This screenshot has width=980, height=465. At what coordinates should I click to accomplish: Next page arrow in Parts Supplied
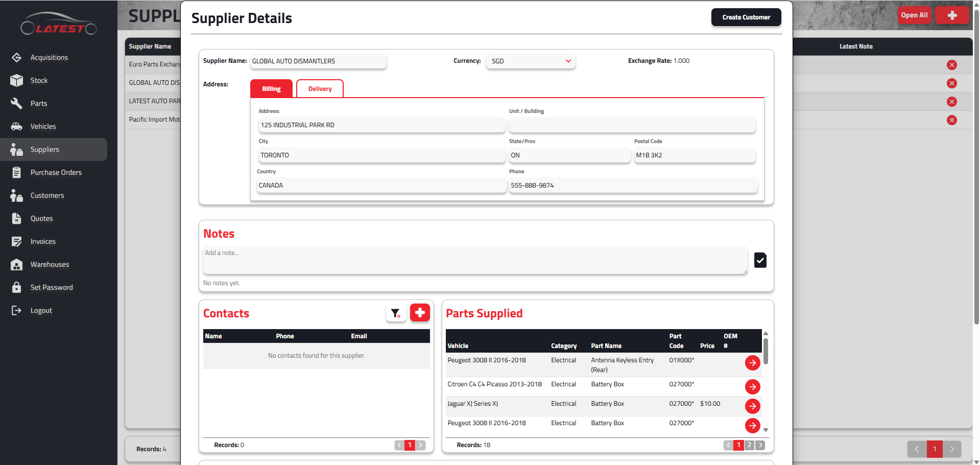[760, 445]
